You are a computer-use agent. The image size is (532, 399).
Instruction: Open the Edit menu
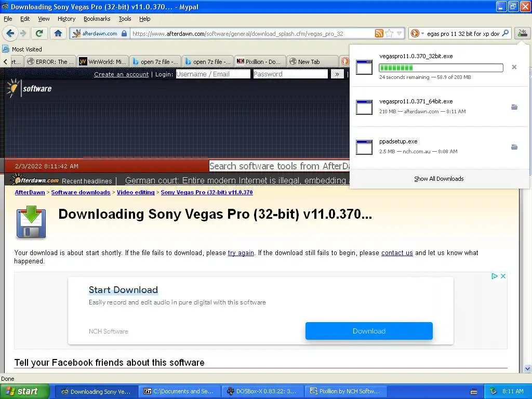point(25,19)
